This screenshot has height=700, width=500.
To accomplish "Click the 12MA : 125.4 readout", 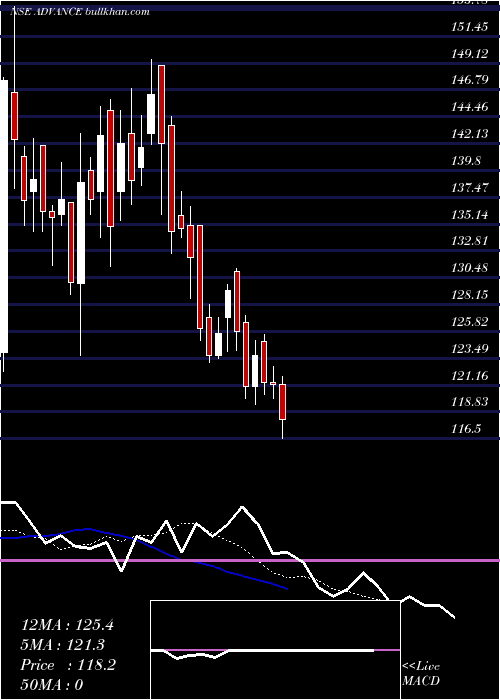I will 67,625.
